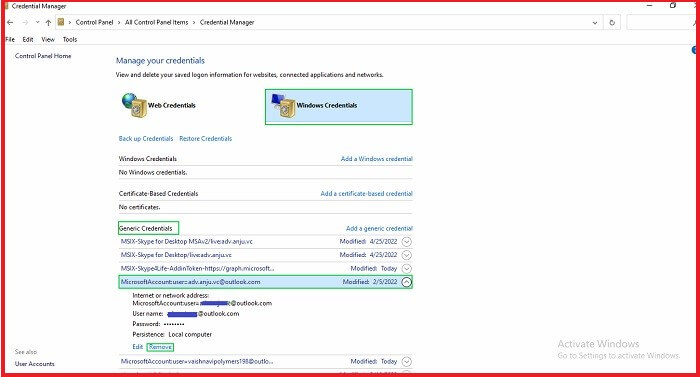
Task: Go to Control Panel breadcrumb
Action: pos(94,22)
